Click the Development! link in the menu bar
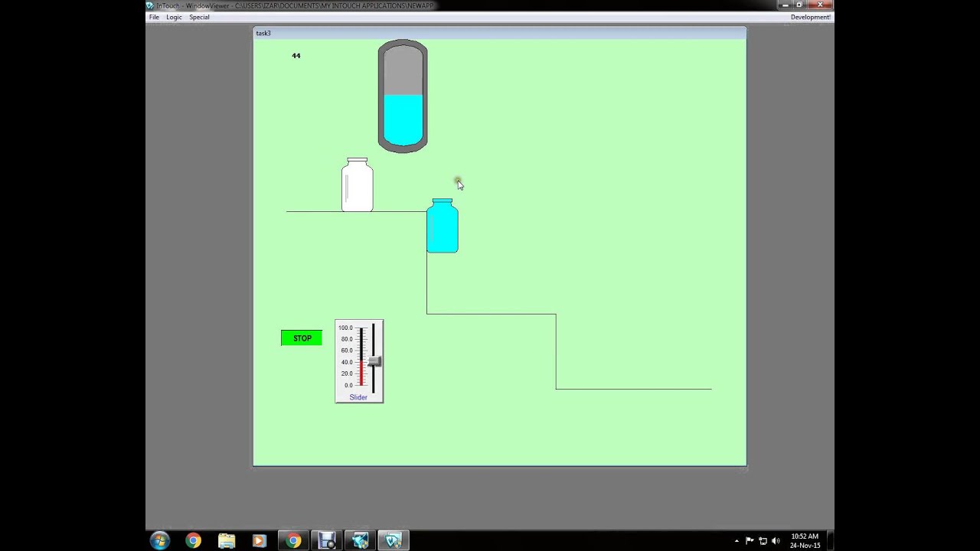The width and height of the screenshot is (980, 551). click(x=810, y=17)
